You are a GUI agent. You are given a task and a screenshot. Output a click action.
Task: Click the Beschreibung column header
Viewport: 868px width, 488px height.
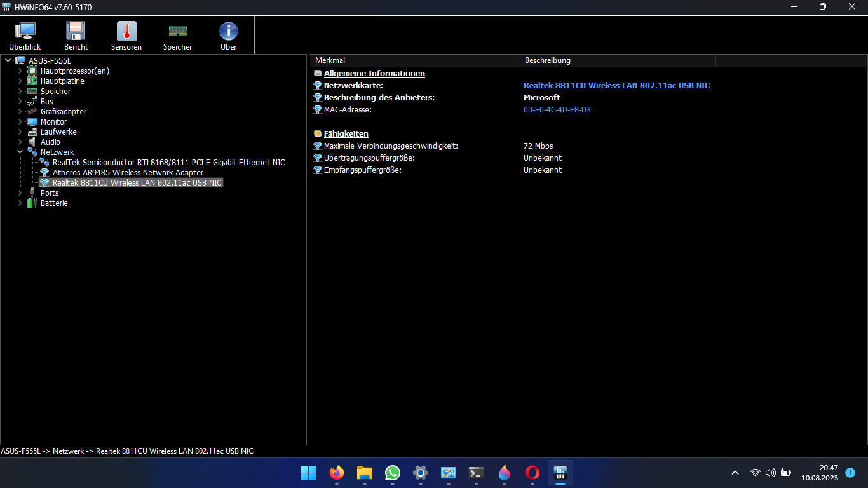tap(617, 60)
